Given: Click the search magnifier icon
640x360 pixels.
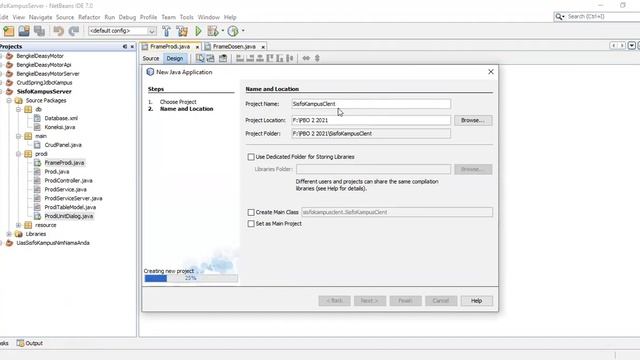Looking at the screenshot, I should coord(559,17).
